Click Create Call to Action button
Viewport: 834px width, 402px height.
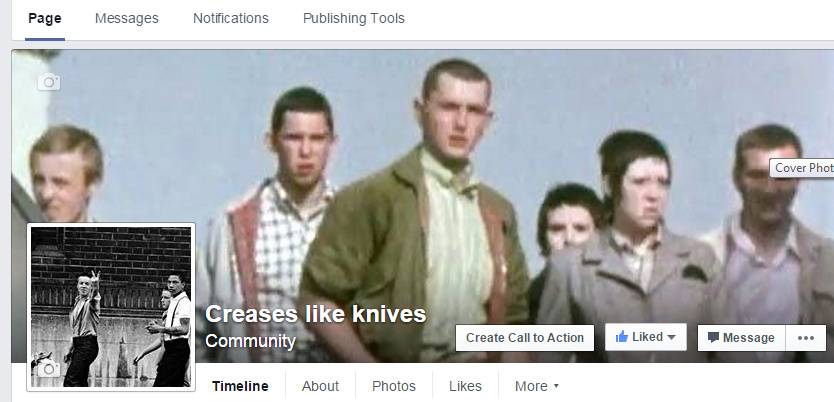coord(524,338)
